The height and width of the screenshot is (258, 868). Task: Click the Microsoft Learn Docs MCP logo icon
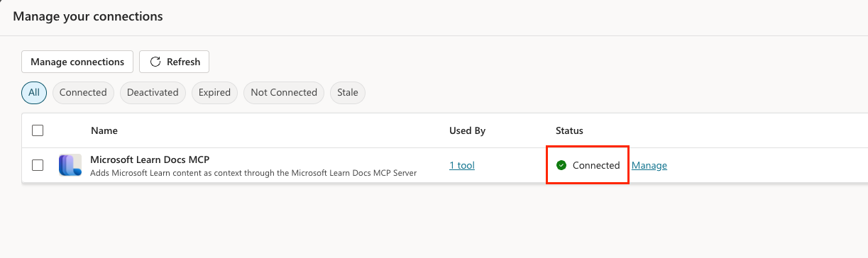70,165
